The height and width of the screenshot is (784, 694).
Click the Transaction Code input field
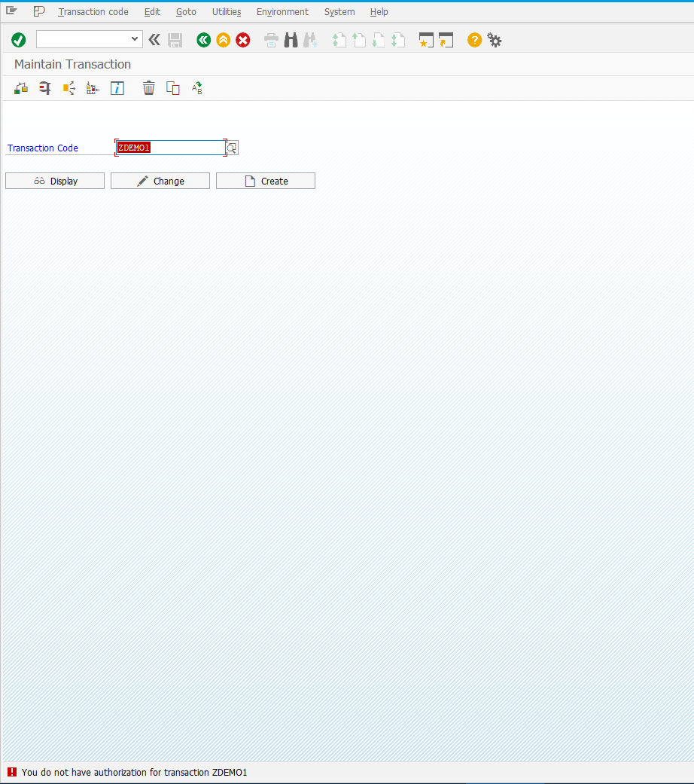click(x=171, y=148)
